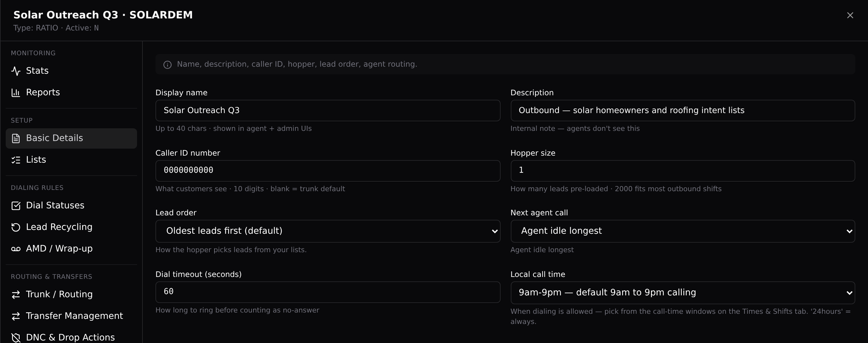Viewport: 868px width, 343px height.
Task: Click the Lists checklist icon
Action: (x=16, y=160)
